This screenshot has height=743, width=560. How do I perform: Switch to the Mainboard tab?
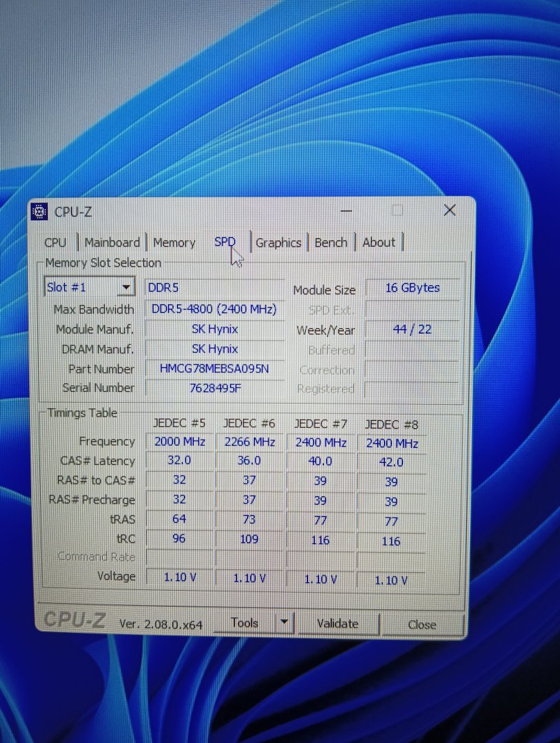(112, 242)
